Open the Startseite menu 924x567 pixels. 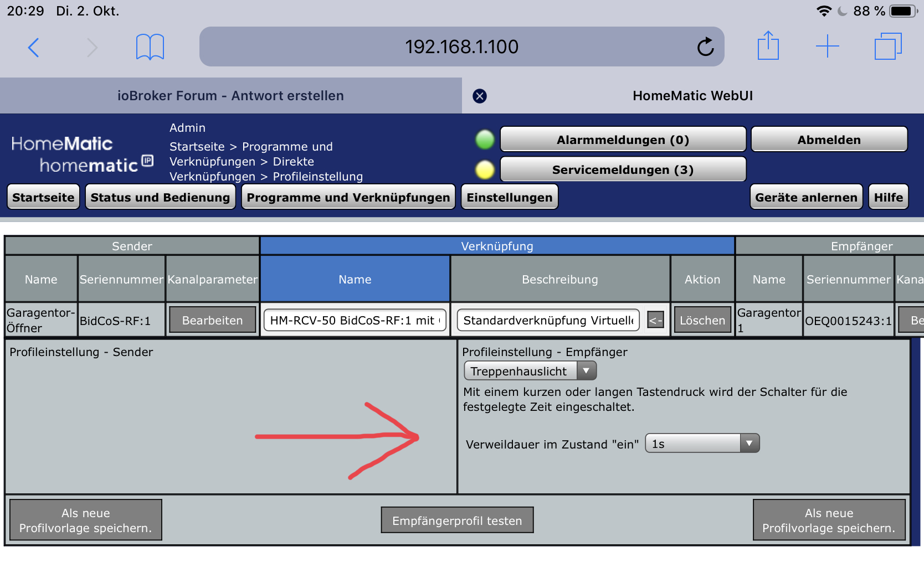[43, 197]
